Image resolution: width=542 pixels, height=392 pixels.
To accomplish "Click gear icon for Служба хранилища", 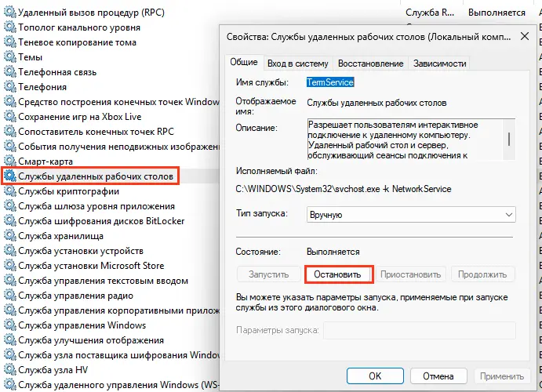I will [x=9, y=235].
